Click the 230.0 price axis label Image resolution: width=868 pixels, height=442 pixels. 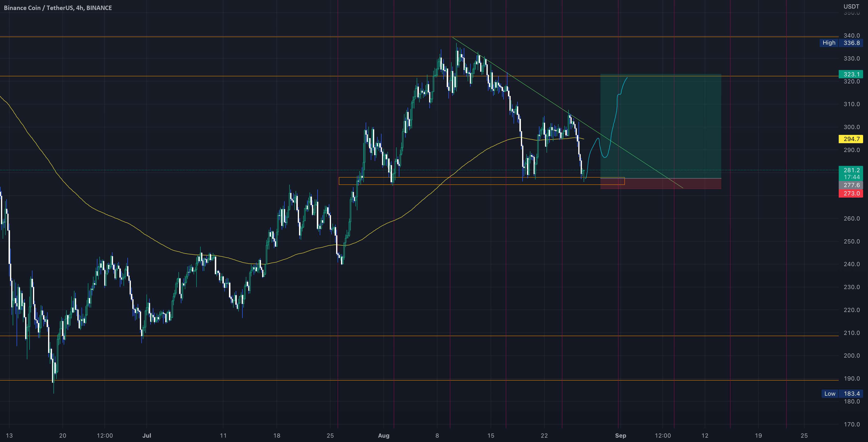pyautogui.click(x=851, y=287)
